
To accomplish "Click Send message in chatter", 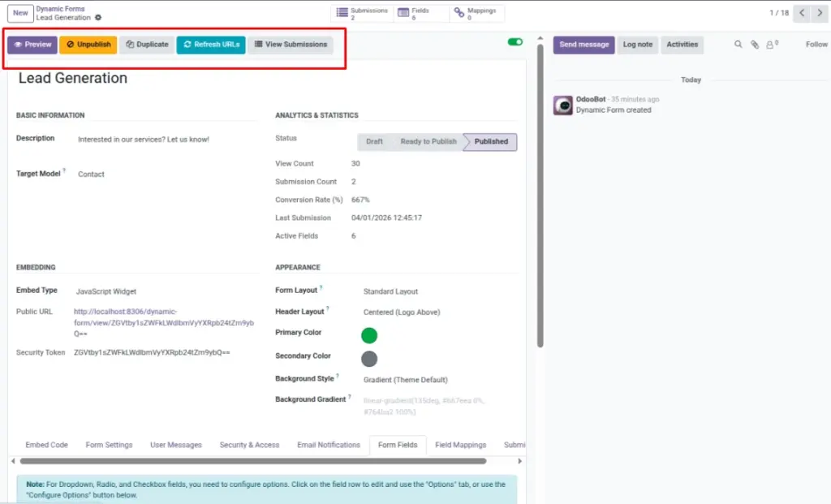I will click(584, 45).
